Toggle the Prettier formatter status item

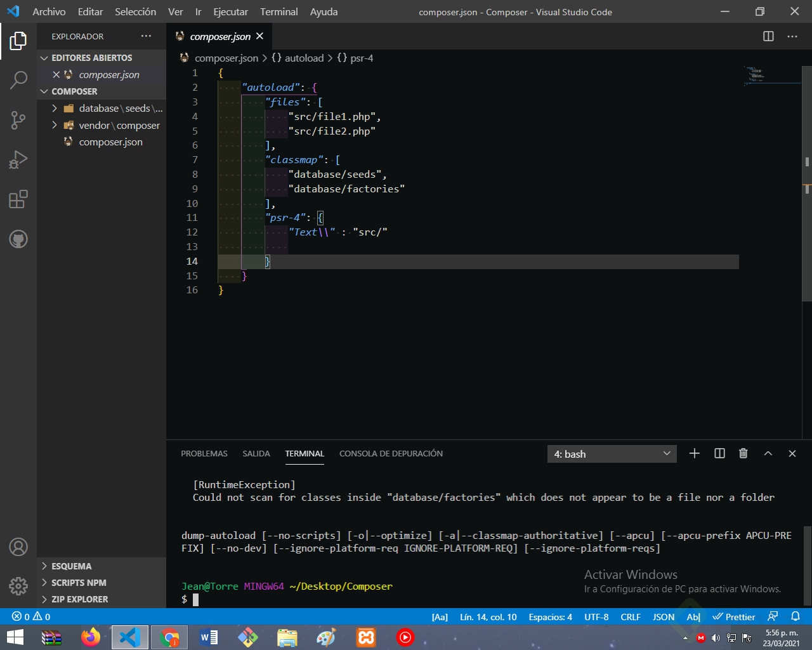point(734,617)
